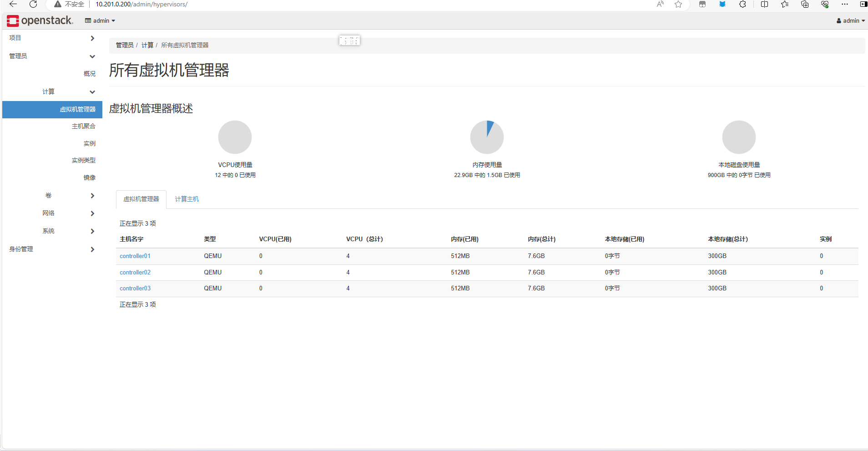Expand the 身份管理 sidebar section
Viewport: 868px width, 451px height.
point(51,249)
